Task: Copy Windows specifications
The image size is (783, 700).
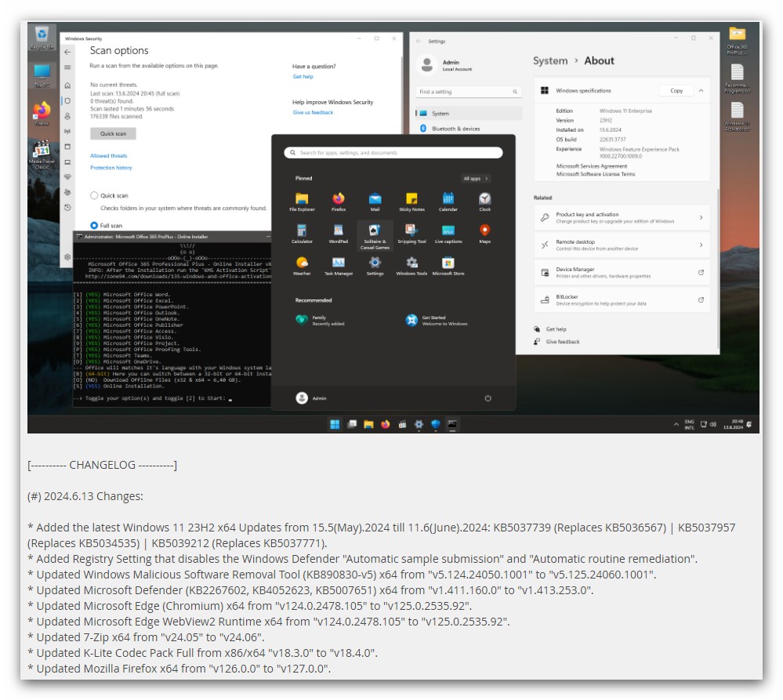Action: pyautogui.click(x=676, y=90)
